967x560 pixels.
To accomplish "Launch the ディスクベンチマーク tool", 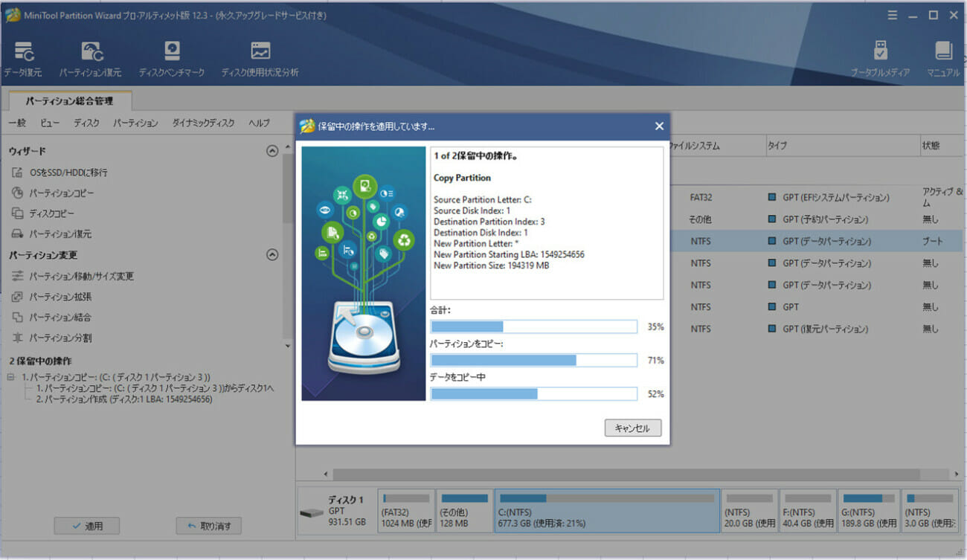I will coord(172,59).
